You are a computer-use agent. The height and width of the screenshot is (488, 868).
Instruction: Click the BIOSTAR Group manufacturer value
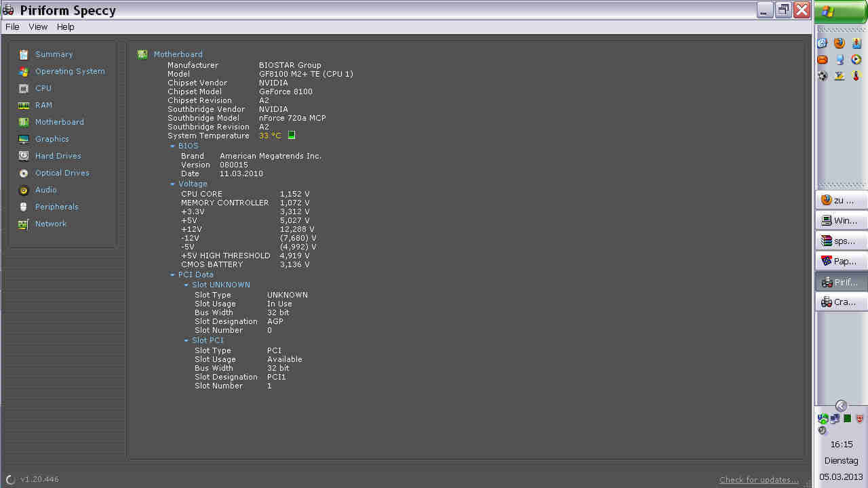(x=290, y=65)
